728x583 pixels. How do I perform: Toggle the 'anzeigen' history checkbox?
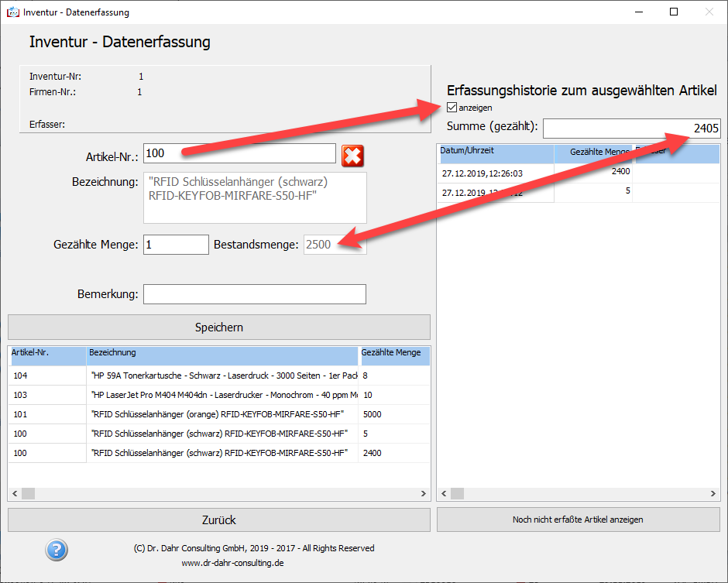click(x=452, y=108)
